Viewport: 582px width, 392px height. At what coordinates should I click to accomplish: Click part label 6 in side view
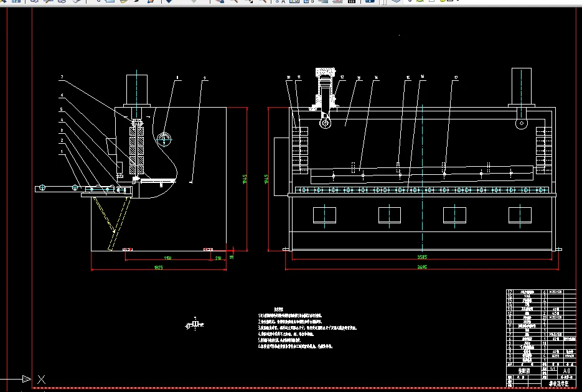[62, 95]
